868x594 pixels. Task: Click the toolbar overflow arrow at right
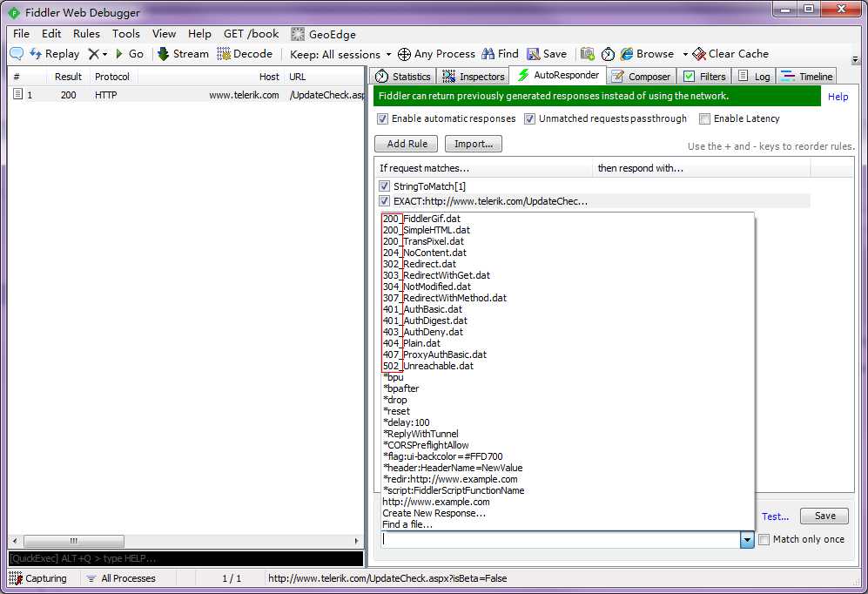pyautogui.click(x=855, y=59)
